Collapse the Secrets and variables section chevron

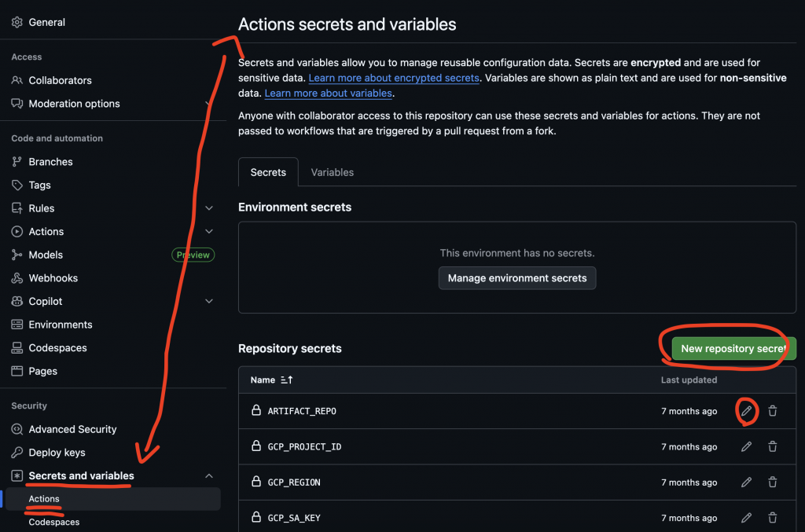point(209,475)
